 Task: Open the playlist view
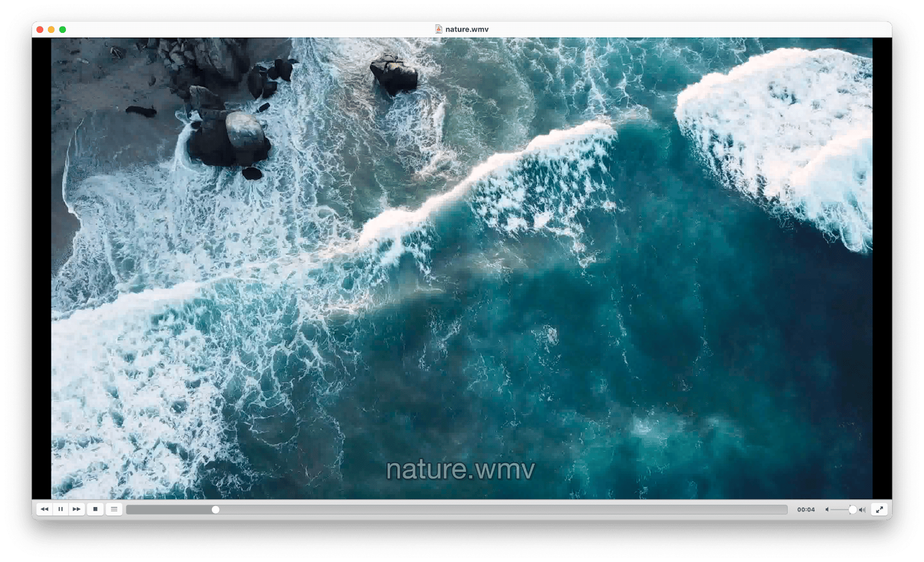pos(114,509)
